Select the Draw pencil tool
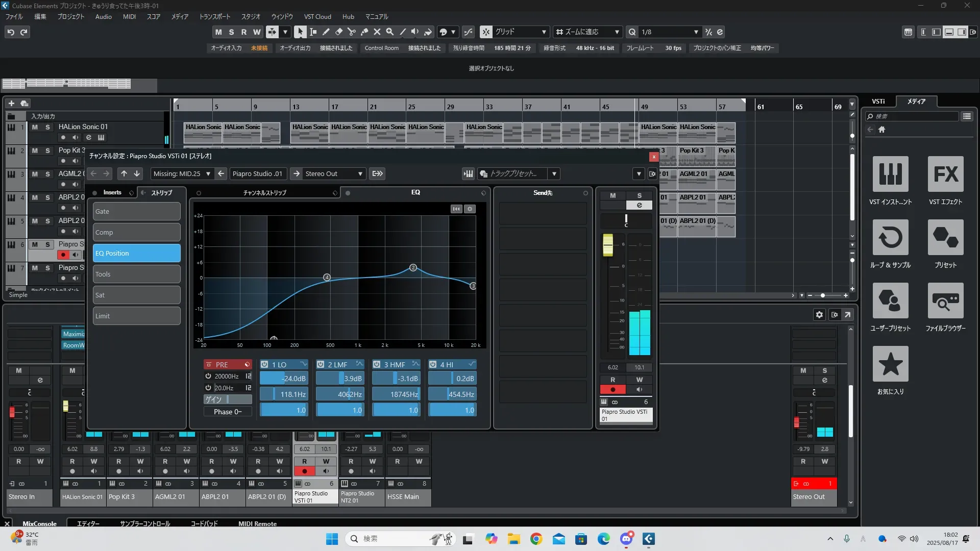This screenshot has height=551, width=980. point(326,32)
